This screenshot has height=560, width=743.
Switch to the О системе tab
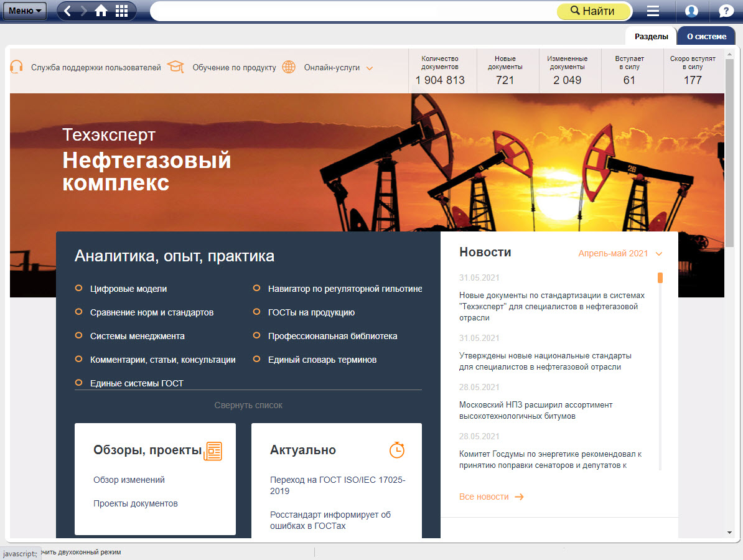click(706, 37)
